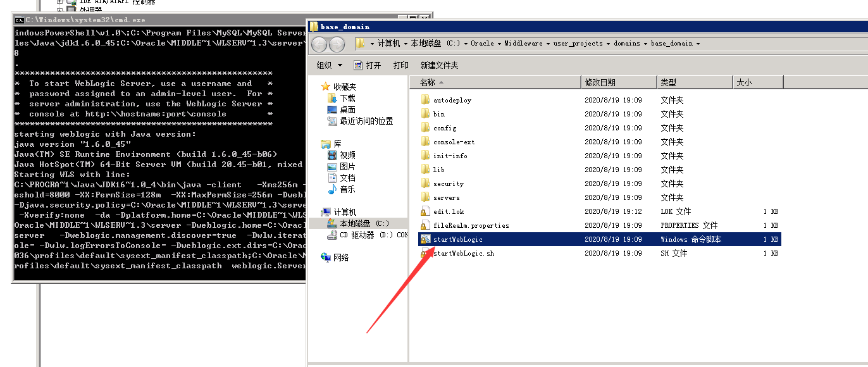Select the startWebLogic.sh file
Screen dimensions: 868x367
(x=463, y=253)
